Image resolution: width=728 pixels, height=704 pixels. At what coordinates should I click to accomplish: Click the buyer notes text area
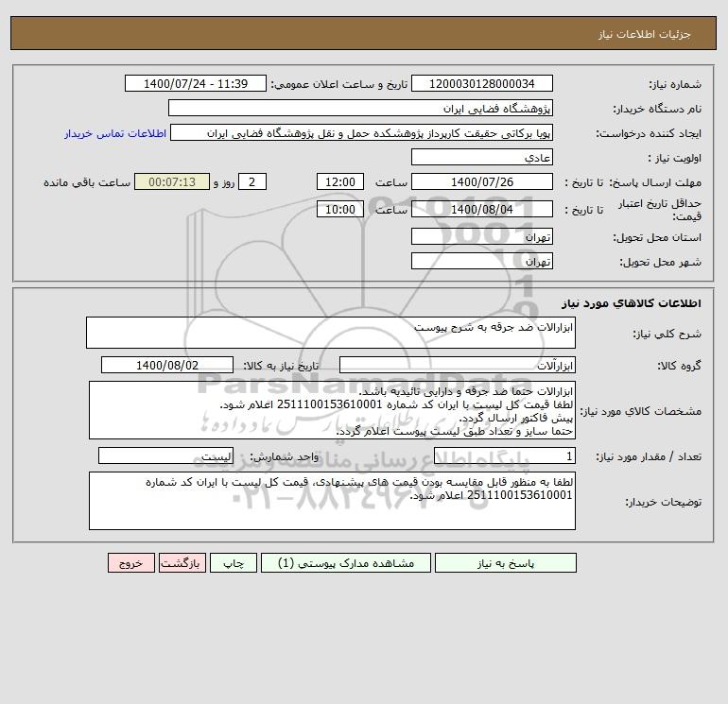pyautogui.click(x=332, y=501)
